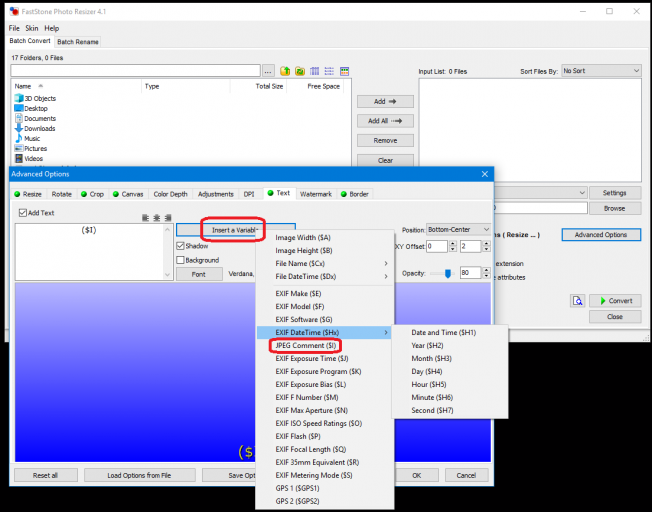Align text center icon in Advanced Options
The height and width of the screenshot is (512, 652).
coord(157,218)
